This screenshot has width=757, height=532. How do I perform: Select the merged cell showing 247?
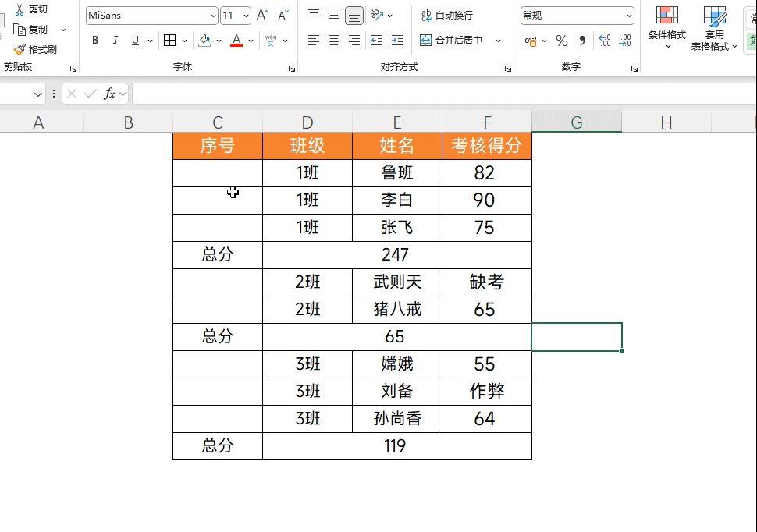click(397, 255)
